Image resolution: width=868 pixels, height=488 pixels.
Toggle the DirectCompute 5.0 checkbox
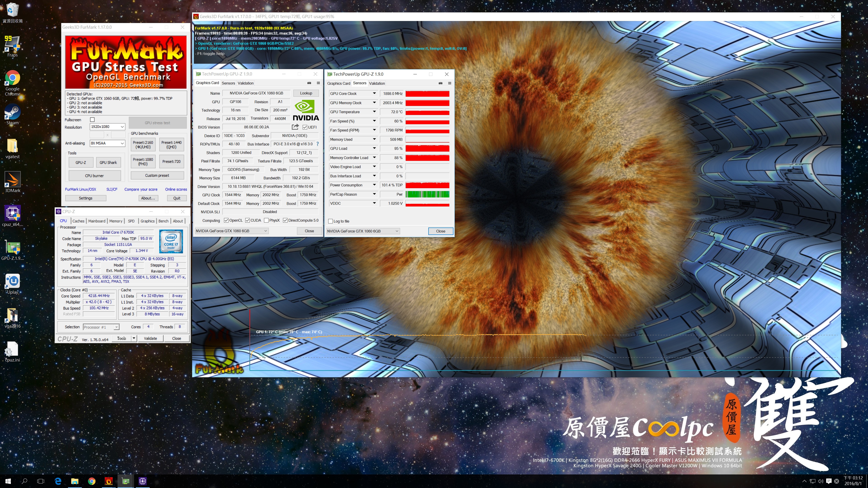tap(285, 220)
